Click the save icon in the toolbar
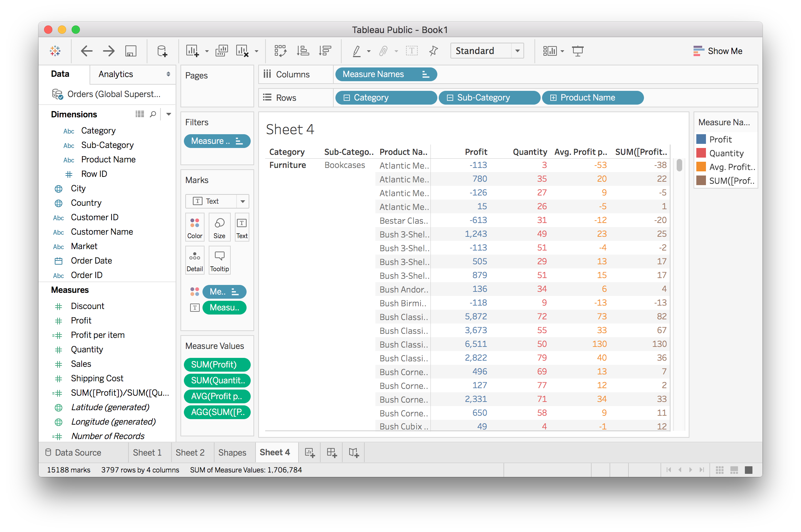The image size is (801, 532). 131,51
